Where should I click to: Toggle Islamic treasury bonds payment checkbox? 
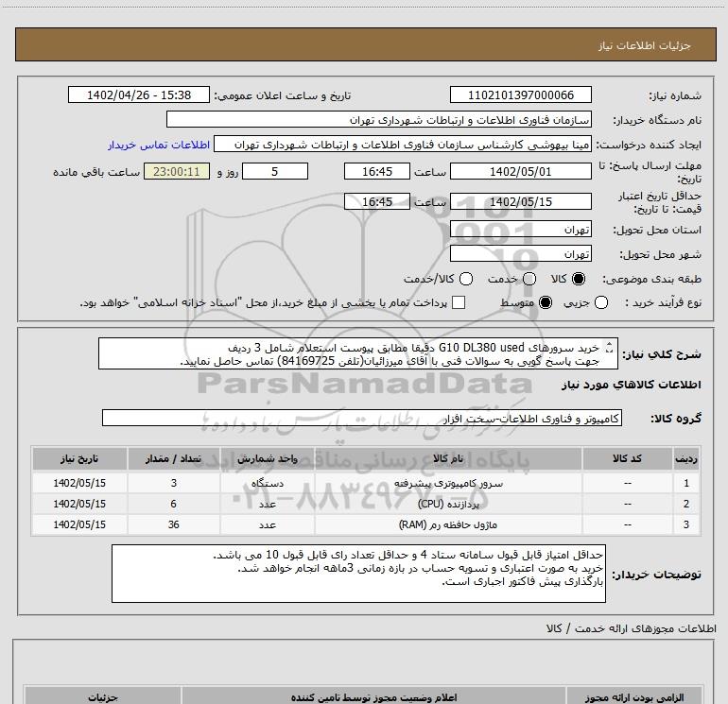point(459,302)
